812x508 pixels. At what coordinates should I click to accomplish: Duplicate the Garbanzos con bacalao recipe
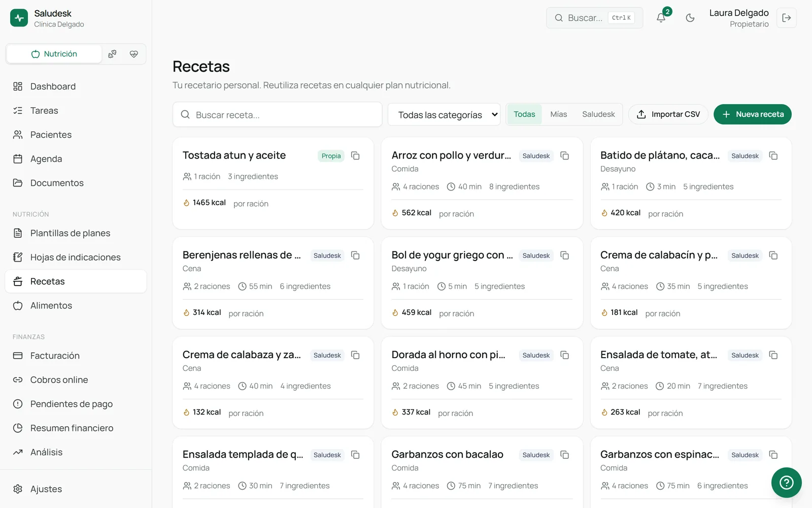pos(564,455)
